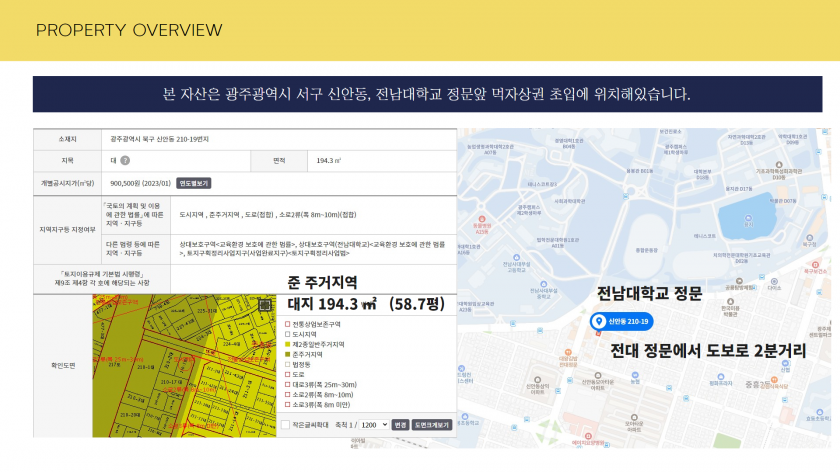
Task: Click the 기초과학특성화과학관 D10동 map icon
Action: click(x=779, y=164)
